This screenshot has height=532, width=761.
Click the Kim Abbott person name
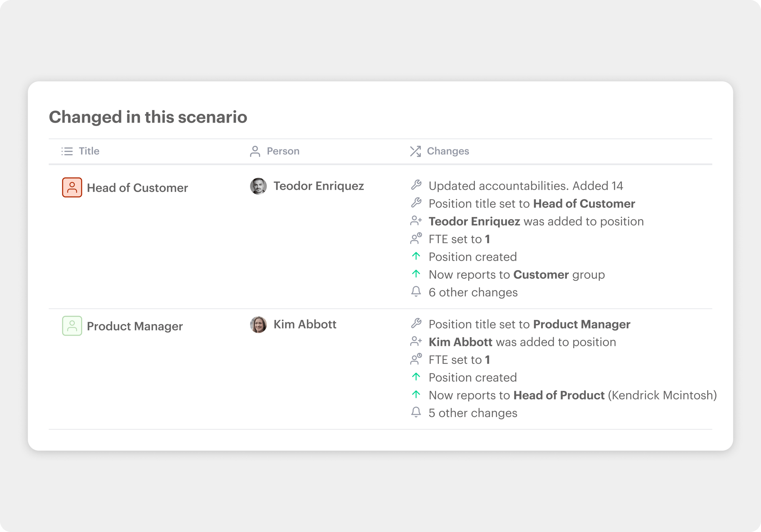pyautogui.click(x=305, y=324)
